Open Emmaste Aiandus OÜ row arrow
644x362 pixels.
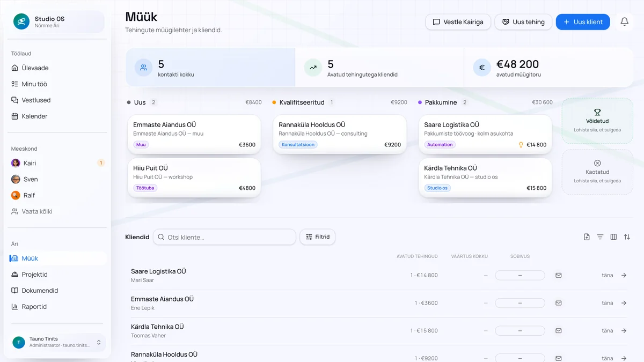tap(624, 303)
